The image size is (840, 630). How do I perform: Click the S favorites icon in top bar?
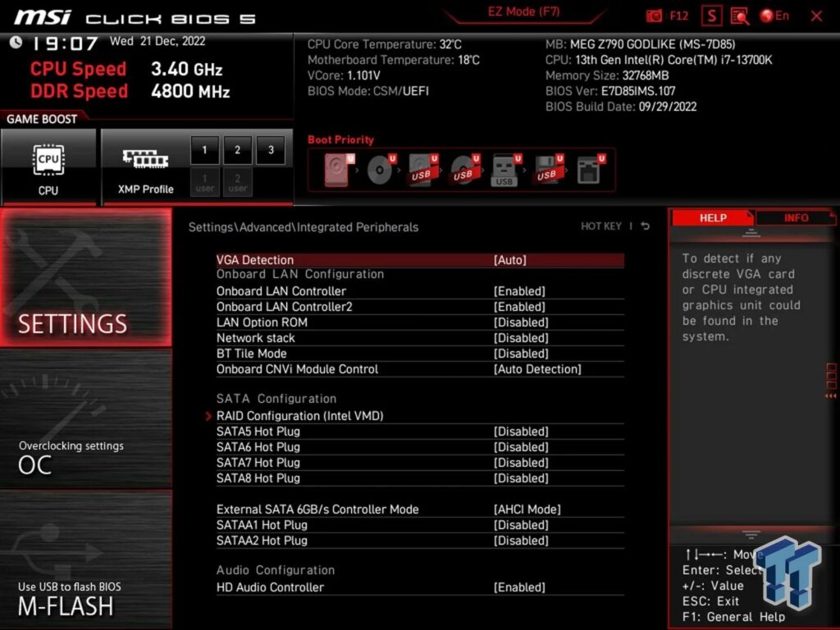click(x=711, y=16)
